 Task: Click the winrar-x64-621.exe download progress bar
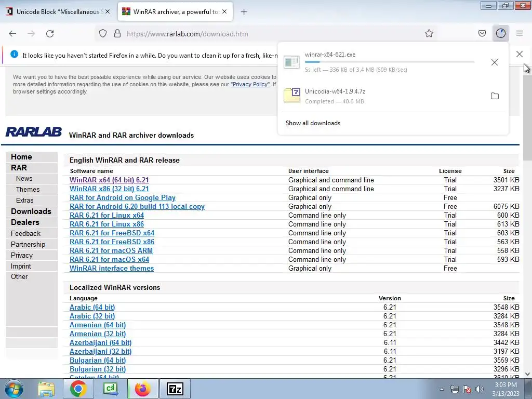click(x=390, y=62)
